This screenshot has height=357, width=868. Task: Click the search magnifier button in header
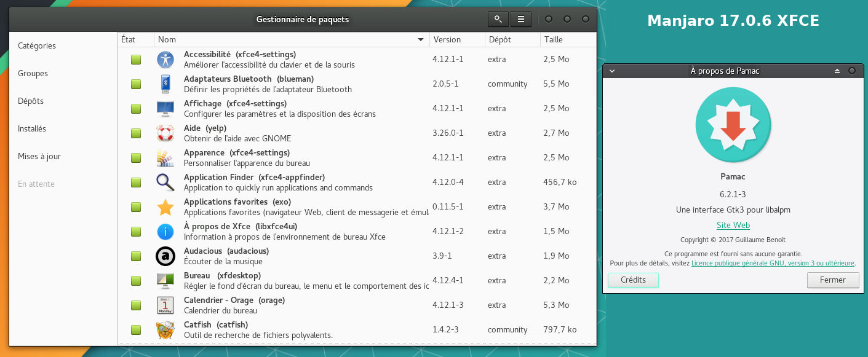[498, 19]
